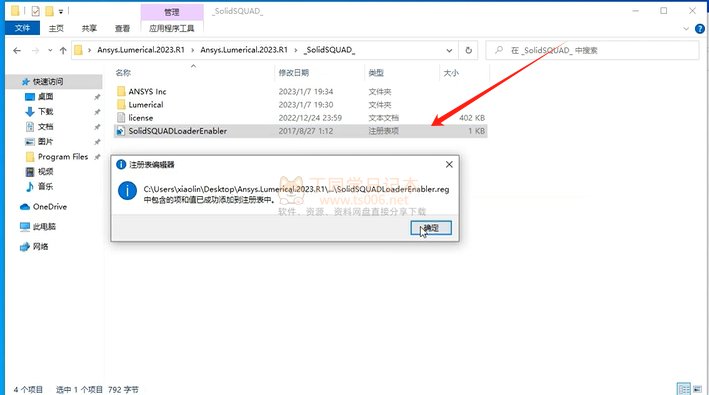Open 网络 in navigation pane
Viewport: 709px width, 395px height.
click(x=40, y=246)
